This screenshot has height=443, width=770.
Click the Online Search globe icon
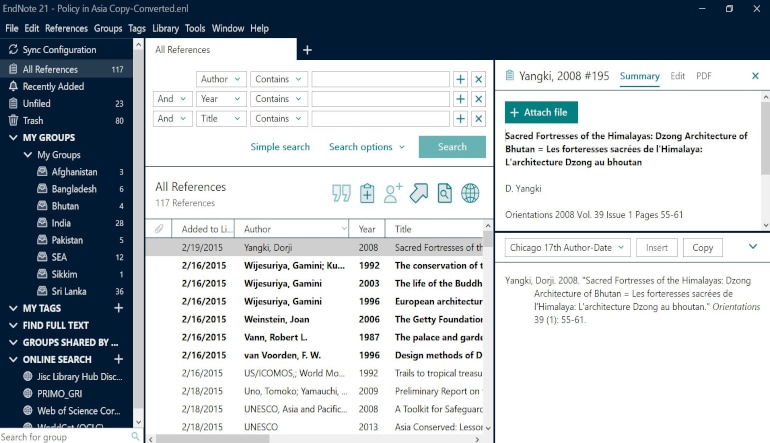(x=470, y=193)
